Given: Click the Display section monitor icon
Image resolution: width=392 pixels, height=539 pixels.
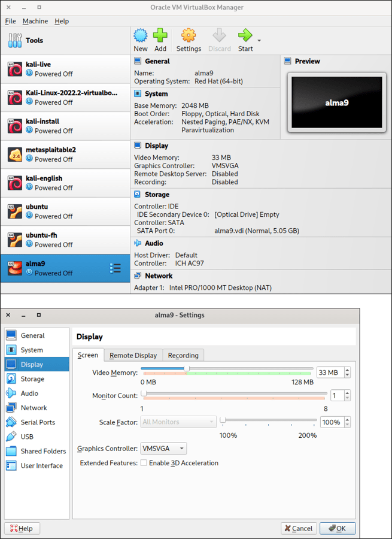Looking at the screenshot, I should 138,146.
